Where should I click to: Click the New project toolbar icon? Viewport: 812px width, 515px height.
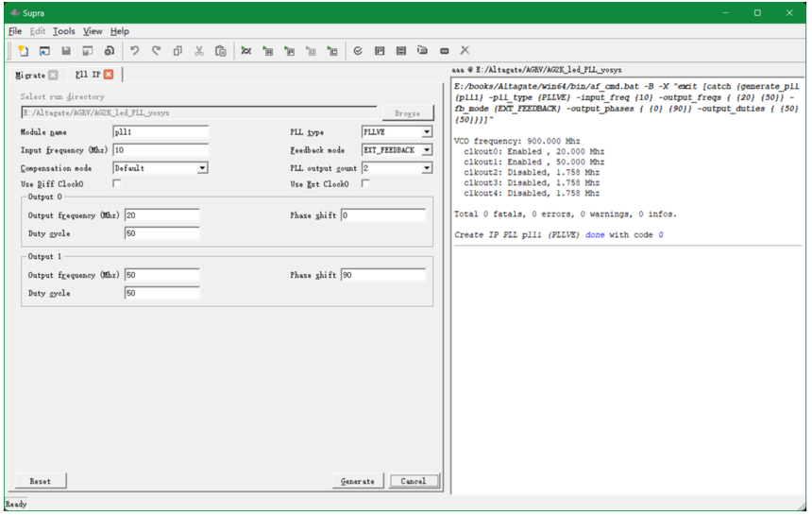pyautogui.click(x=23, y=51)
